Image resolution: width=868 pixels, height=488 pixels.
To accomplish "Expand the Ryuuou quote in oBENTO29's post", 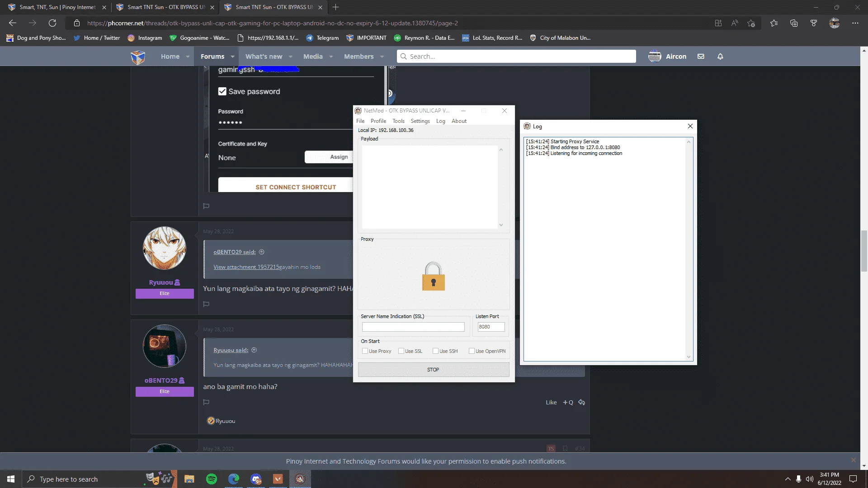I will point(254,350).
